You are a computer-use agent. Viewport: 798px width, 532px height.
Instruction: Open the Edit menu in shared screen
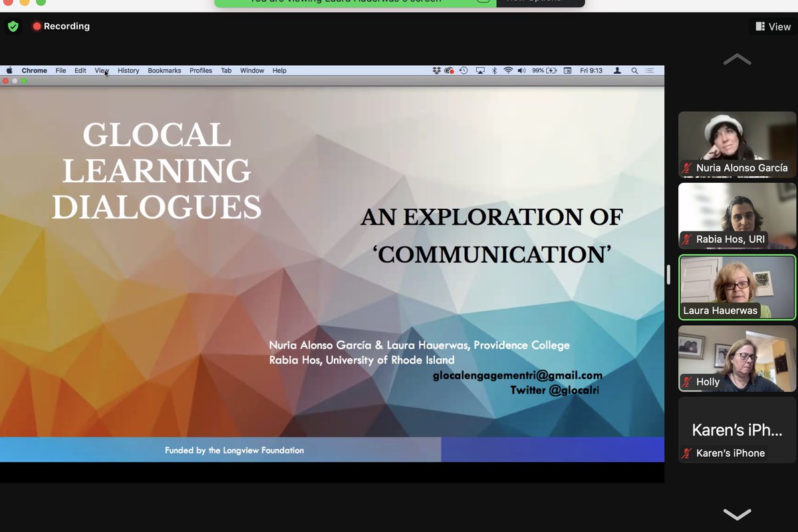click(x=80, y=70)
